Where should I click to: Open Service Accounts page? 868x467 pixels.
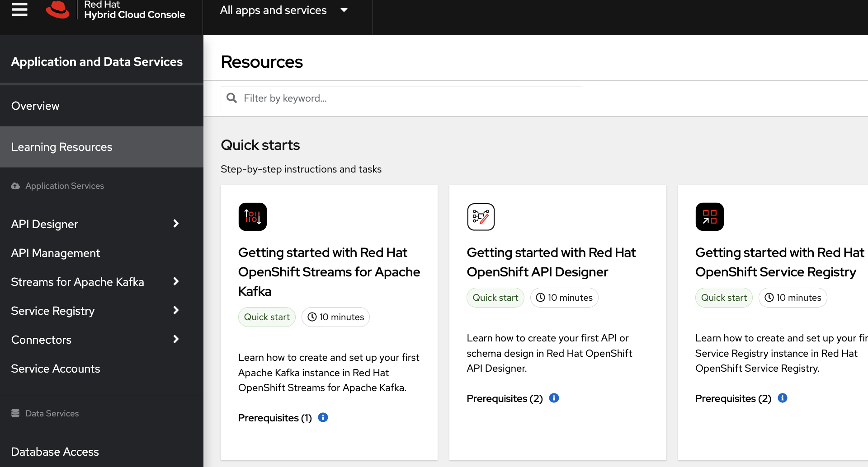[55, 369]
